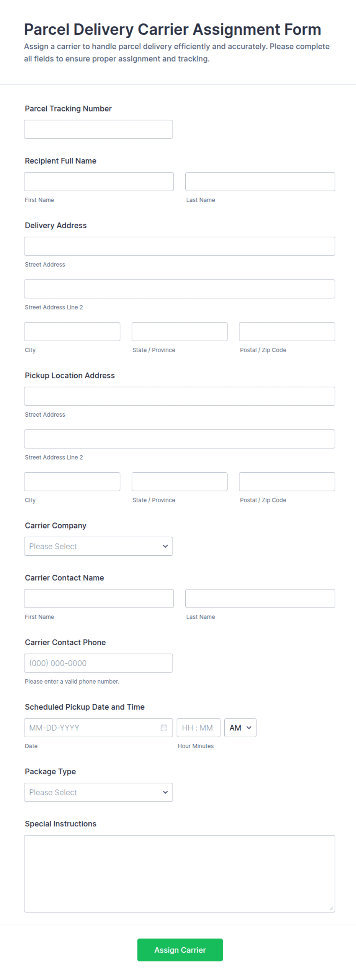
Task: Click the HH : MM time field
Action: point(198,728)
